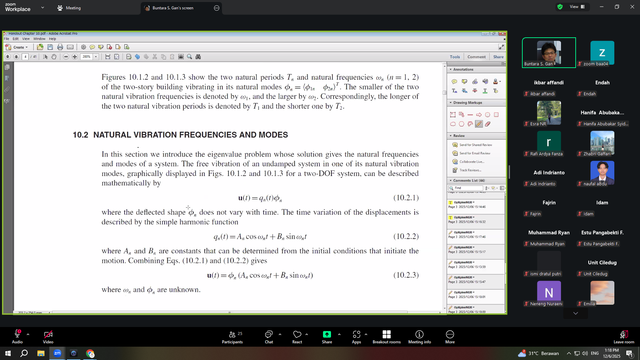
Task: Unmute the Audio microphone
Action: pyautogui.click(x=17, y=337)
